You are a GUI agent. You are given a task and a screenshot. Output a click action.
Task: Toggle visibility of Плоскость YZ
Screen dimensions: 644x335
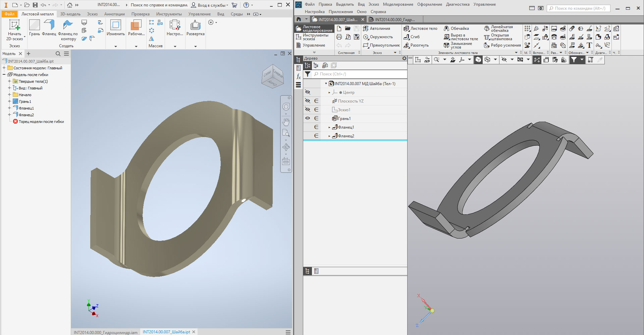click(308, 101)
